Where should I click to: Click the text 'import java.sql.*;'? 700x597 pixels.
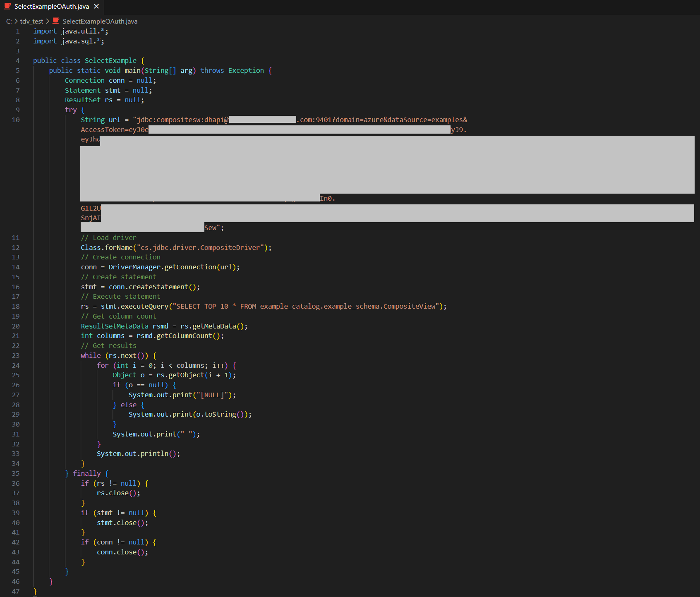[69, 41]
